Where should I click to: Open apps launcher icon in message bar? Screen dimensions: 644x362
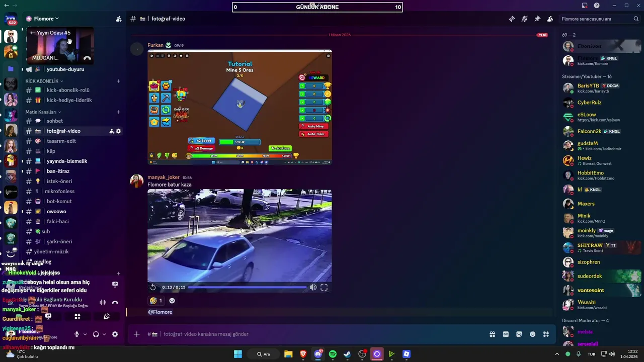[546, 334]
